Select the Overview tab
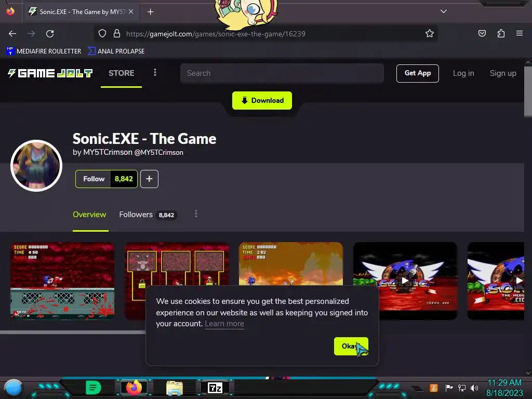Screen dimensions: 532x399 coord(89,215)
